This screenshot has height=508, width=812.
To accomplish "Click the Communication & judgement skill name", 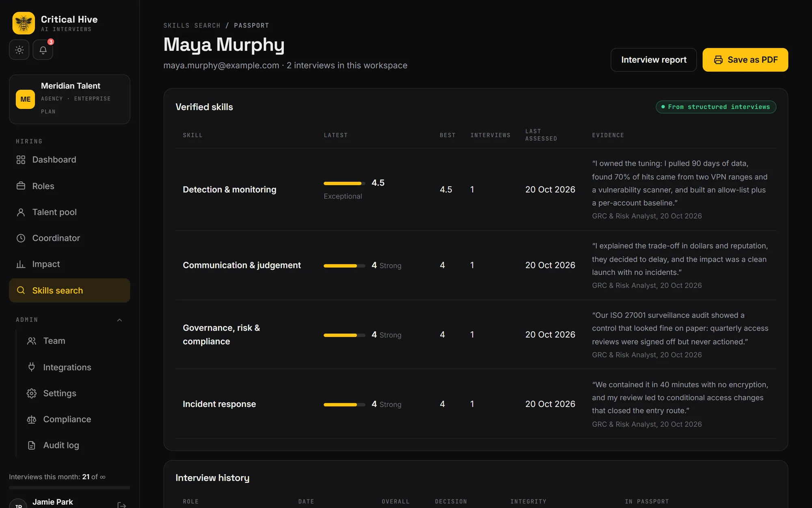I will tap(242, 265).
